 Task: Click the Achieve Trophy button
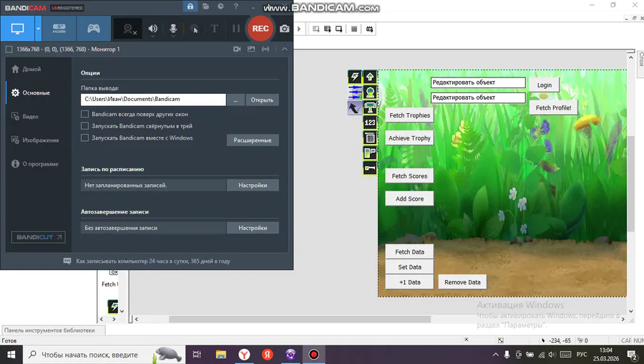[409, 138]
